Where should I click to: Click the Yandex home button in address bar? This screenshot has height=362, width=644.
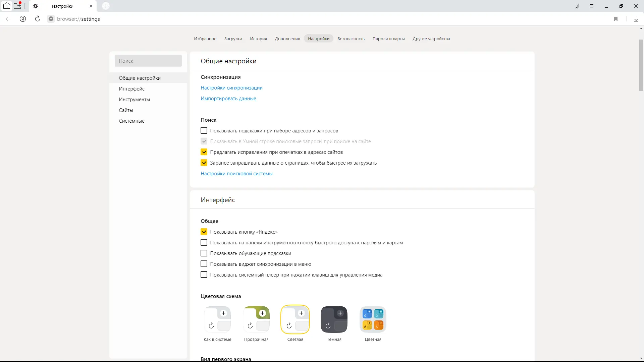23,19
